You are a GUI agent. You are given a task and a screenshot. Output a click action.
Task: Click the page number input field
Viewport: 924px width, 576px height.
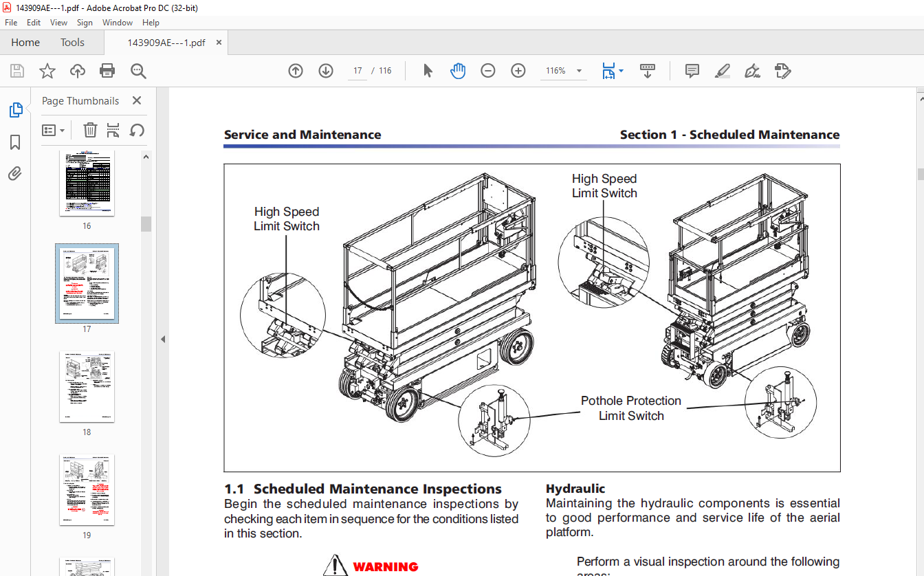357,71
